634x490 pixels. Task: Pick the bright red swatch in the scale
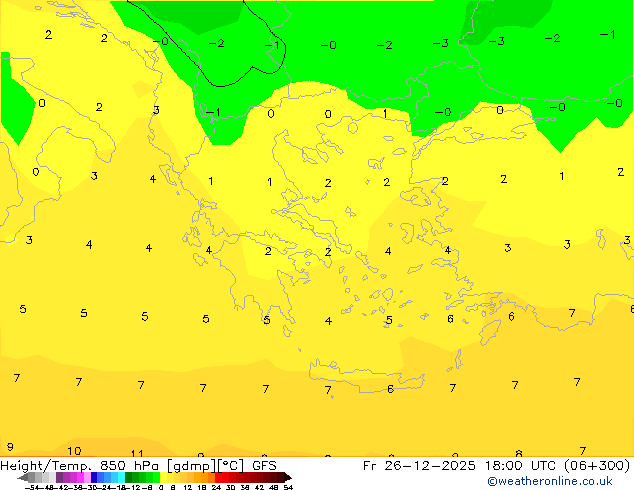[218, 477]
